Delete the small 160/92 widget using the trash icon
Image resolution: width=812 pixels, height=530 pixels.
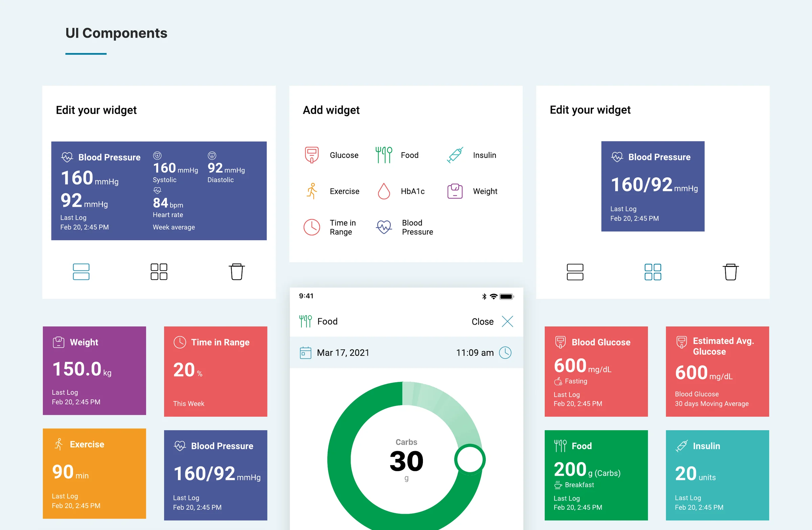(730, 272)
